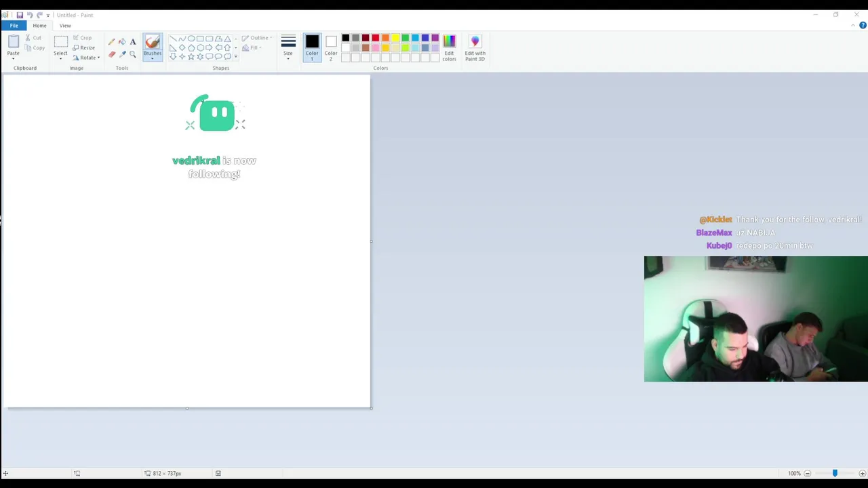Viewport: 868px width, 488px height.
Task: Click BlazeMax username in chat overlay
Action: click(714, 232)
